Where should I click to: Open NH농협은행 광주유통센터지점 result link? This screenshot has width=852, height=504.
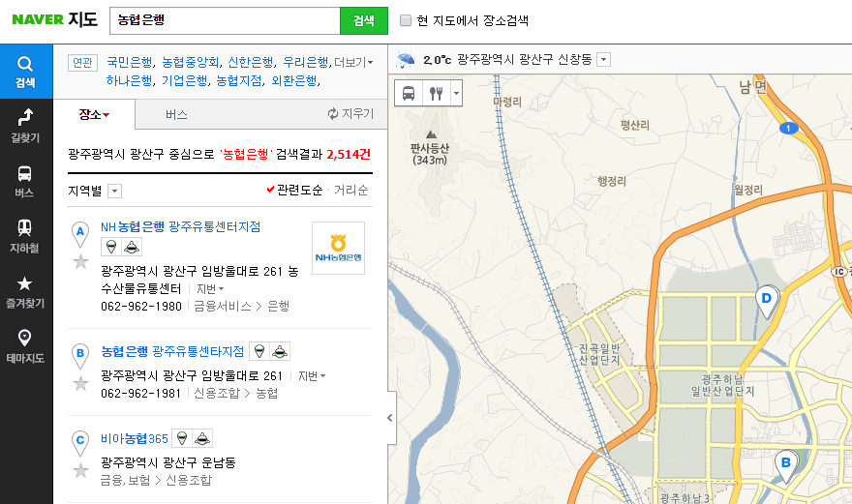181,227
